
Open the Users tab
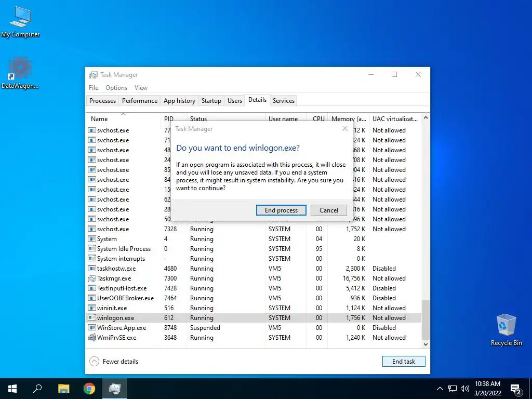pos(234,101)
